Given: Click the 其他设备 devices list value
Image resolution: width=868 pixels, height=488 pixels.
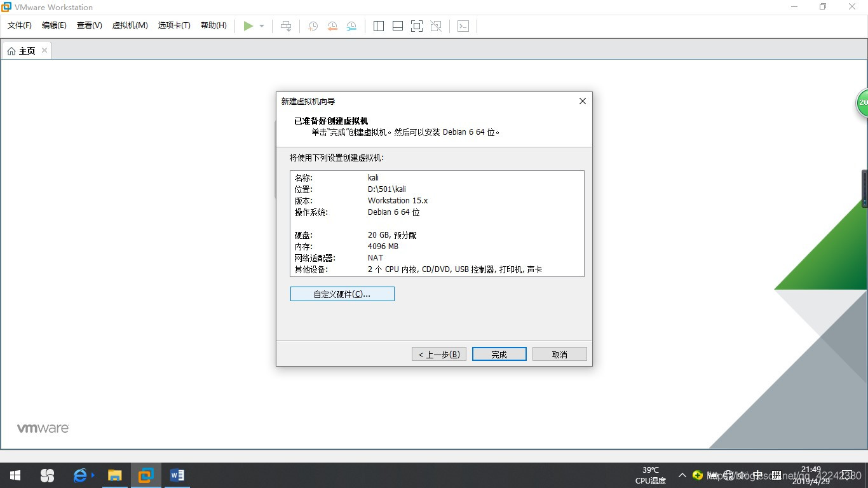Looking at the screenshot, I should [455, 269].
